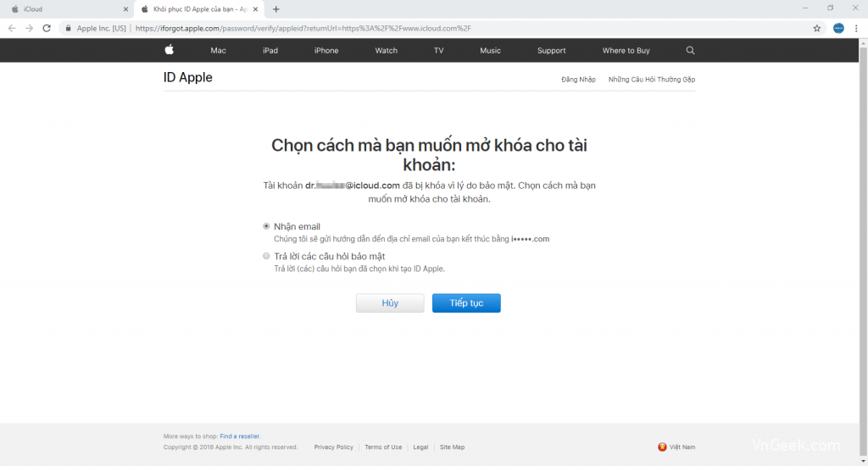Reload the page with the refresh icon
The image size is (868, 466).
(47, 28)
